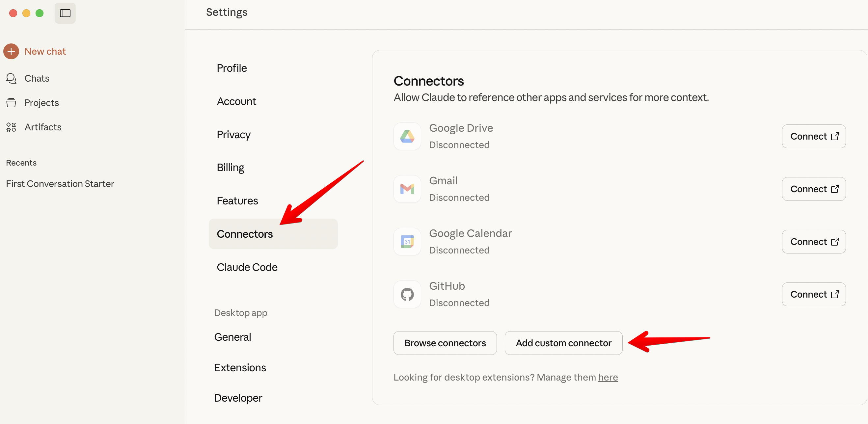Screen dimensions: 868x424
Task: Open the First Conversation Starter recent chat
Action: (x=60, y=184)
